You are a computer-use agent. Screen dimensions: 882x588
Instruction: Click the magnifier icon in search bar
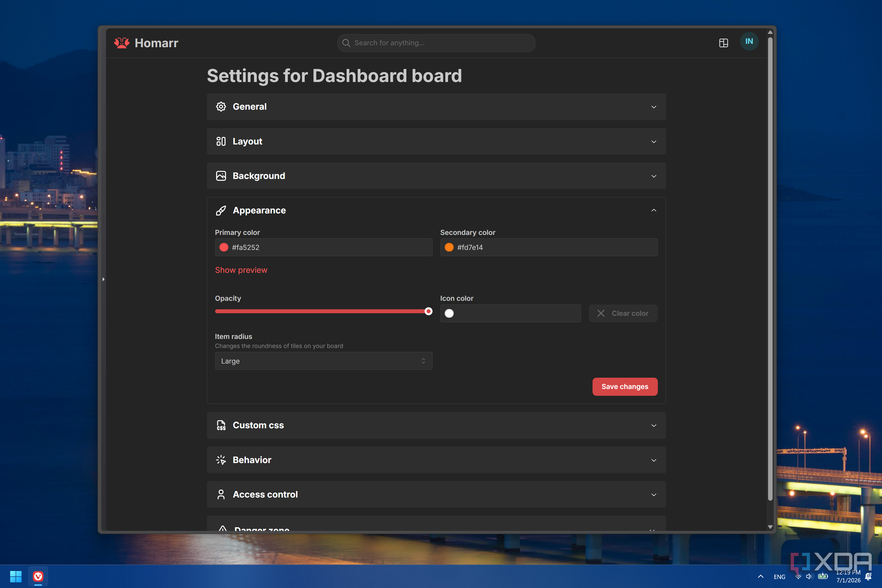(346, 43)
